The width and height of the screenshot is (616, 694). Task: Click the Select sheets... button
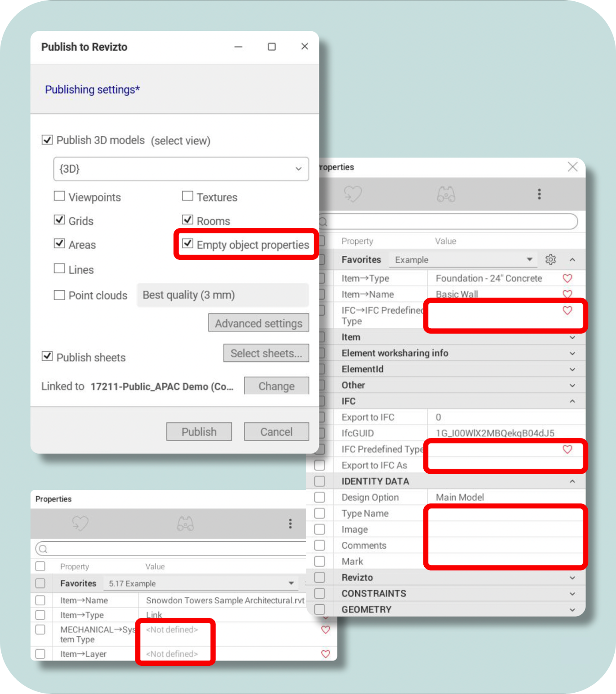(x=266, y=353)
